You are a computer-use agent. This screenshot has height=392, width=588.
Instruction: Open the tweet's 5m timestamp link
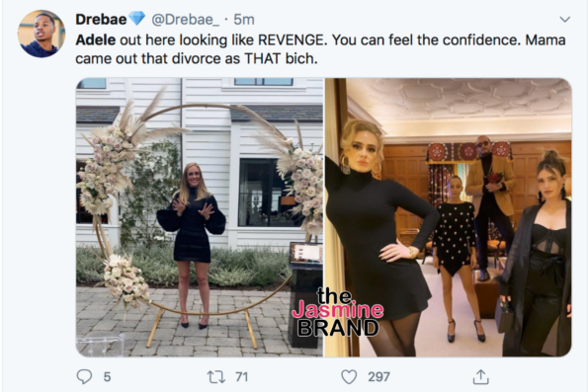tap(244, 19)
